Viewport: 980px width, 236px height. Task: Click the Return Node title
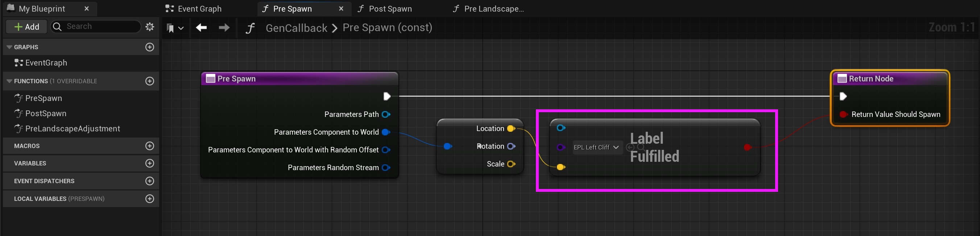[871, 79]
